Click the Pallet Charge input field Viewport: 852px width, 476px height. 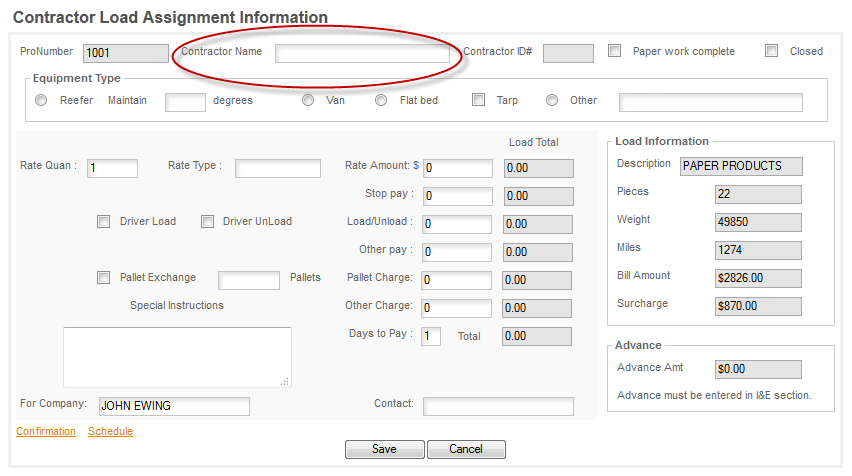(456, 280)
